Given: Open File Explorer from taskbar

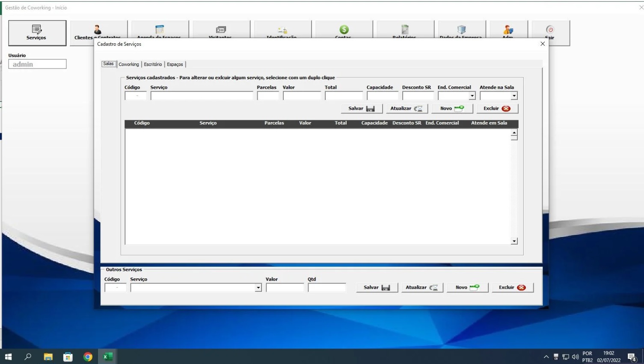Looking at the screenshot, I should [48, 357].
